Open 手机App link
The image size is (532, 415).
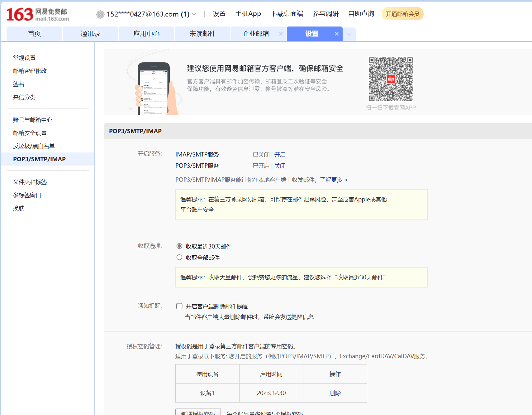[248, 14]
